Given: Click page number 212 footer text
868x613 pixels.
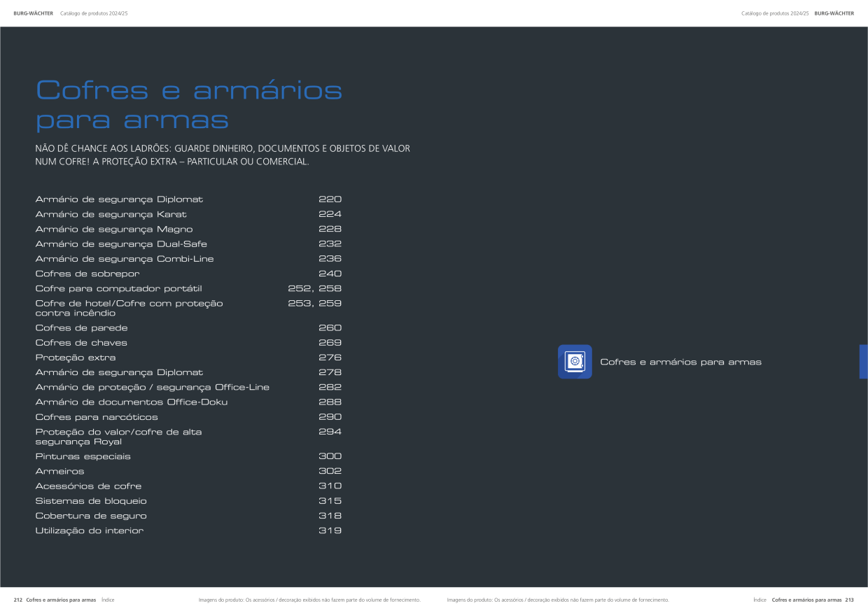Looking at the screenshot, I should click(18, 600).
